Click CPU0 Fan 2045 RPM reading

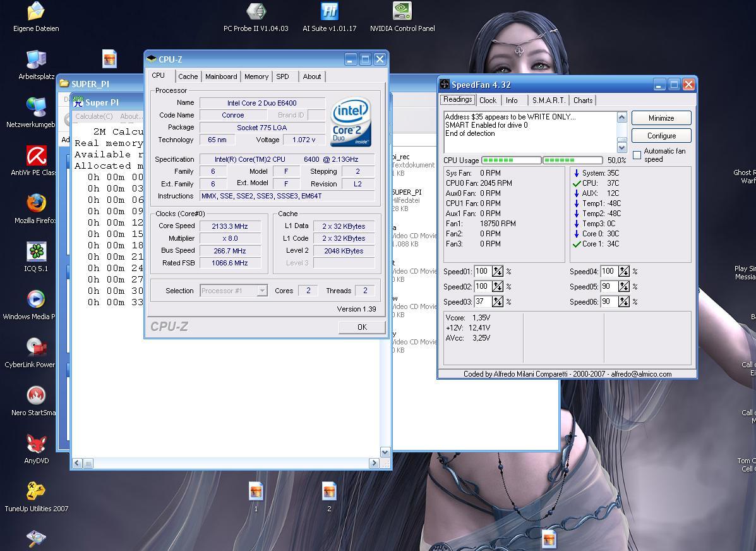tap(479, 183)
